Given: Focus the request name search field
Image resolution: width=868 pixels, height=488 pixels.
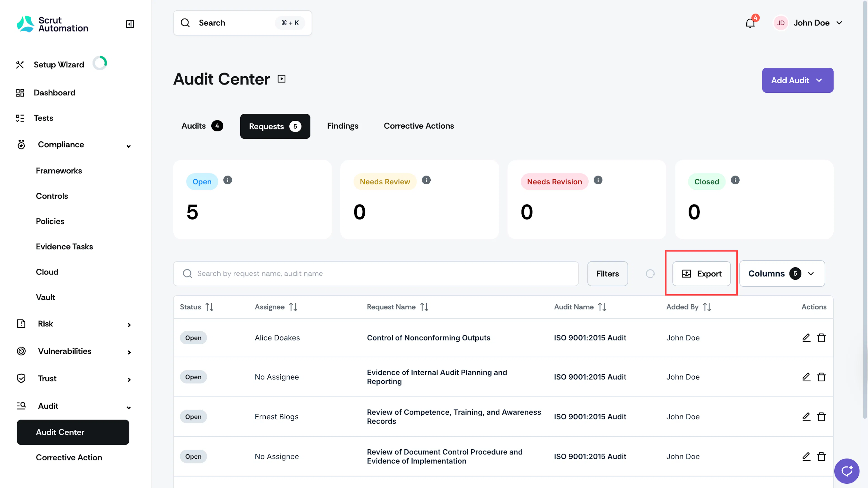Looking at the screenshot, I should coord(376,274).
